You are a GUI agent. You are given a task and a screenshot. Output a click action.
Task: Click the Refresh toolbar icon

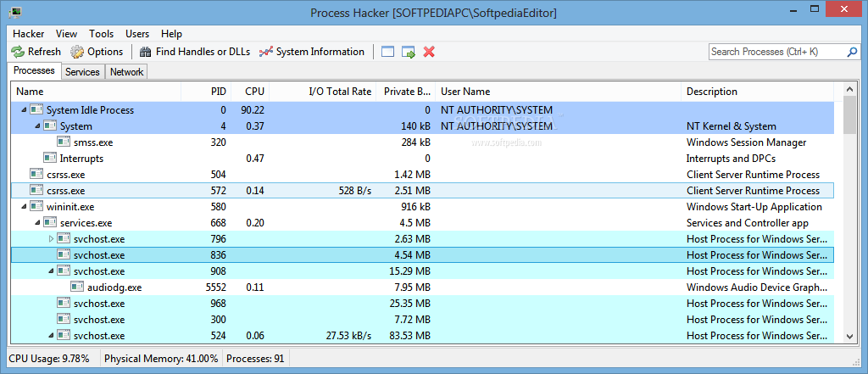coord(19,52)
